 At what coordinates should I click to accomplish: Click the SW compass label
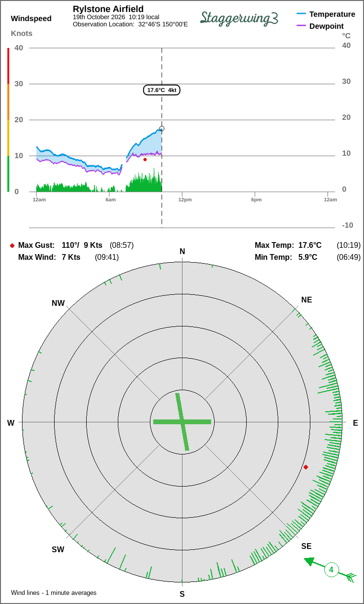pos(58,549)
